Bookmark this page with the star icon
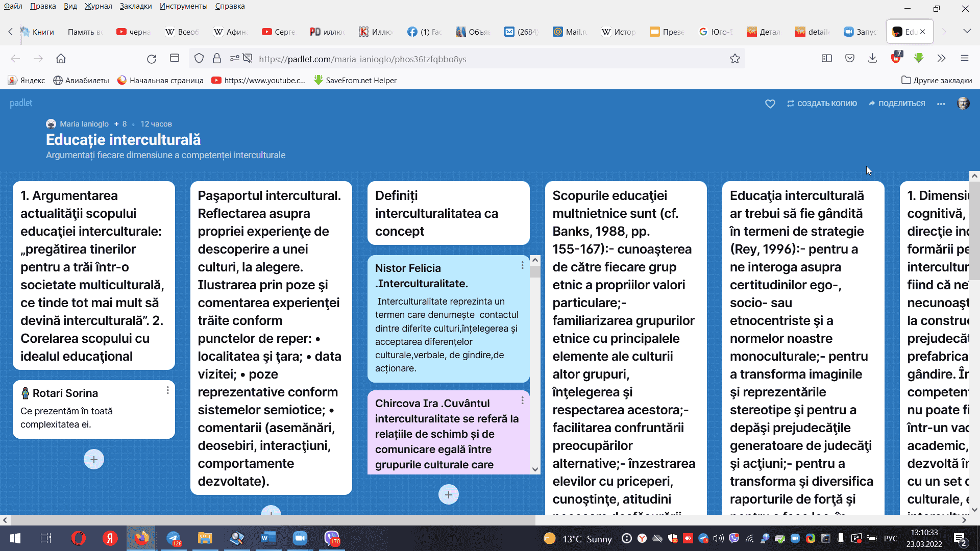The width and height of the screenshot is (980, 551). 734,59
